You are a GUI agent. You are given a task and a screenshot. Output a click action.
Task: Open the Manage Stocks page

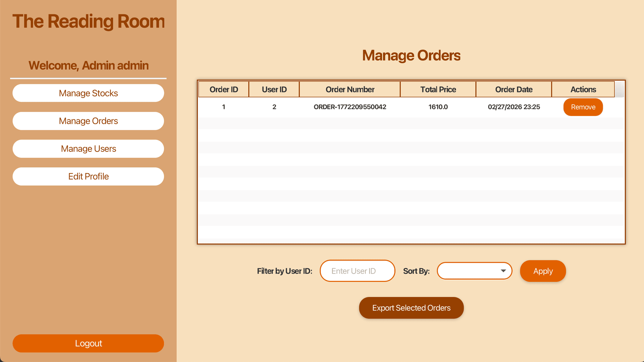pyautogui.click(x=88, y=93)
